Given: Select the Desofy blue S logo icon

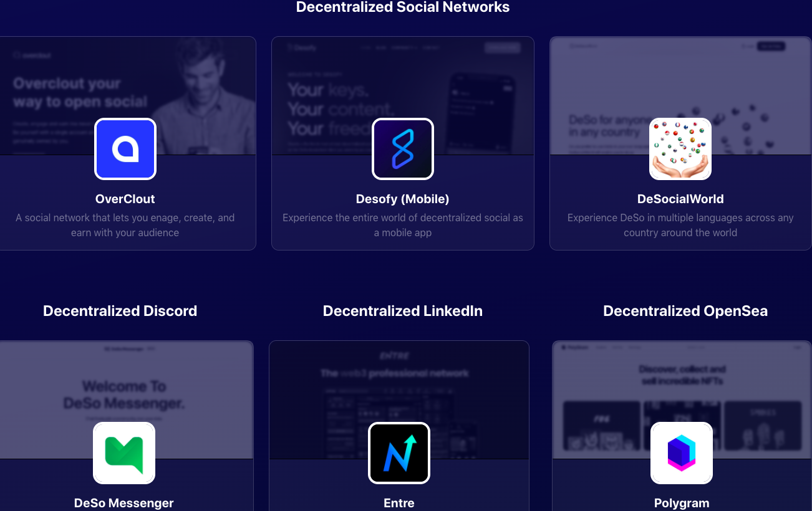Looking at the screenshot, I should [403, 149].
